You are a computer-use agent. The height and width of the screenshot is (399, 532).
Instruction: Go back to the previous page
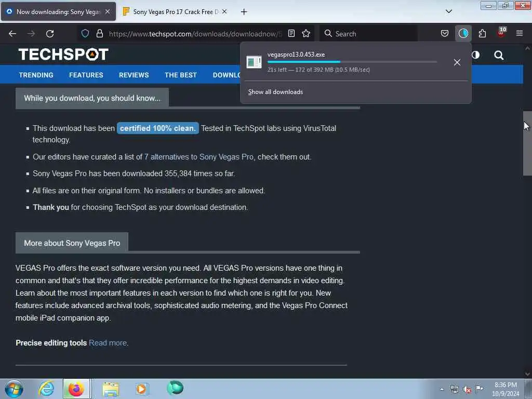(12, 34)
